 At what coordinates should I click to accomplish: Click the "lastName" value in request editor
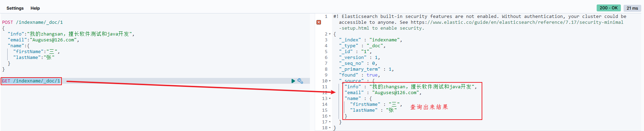click(x=49, y=58)
